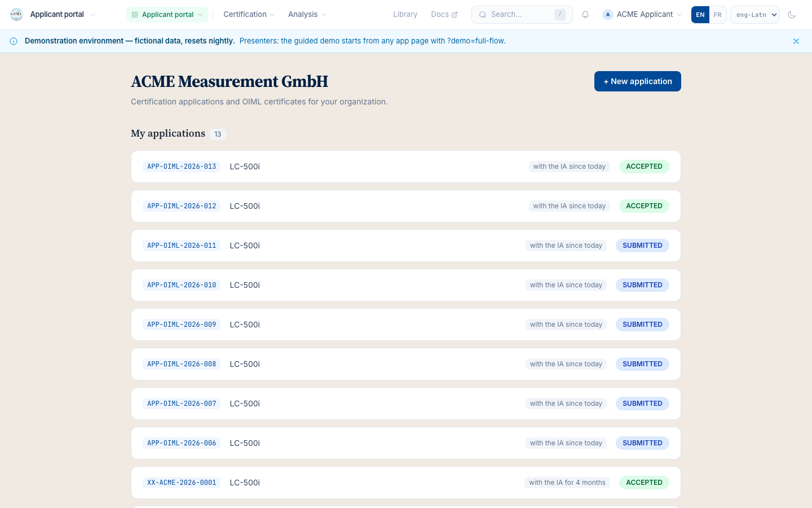Image resolution: width=812 pixels, height=508 pixels.
Task: Click ACCEPTED badge on XX-ACME-2026-0001
Action: (x=644, y=483)
